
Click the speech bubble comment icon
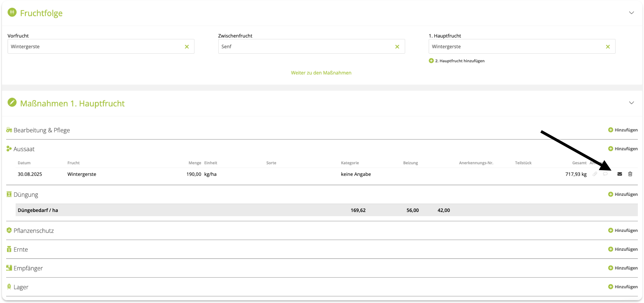(605, 174)
